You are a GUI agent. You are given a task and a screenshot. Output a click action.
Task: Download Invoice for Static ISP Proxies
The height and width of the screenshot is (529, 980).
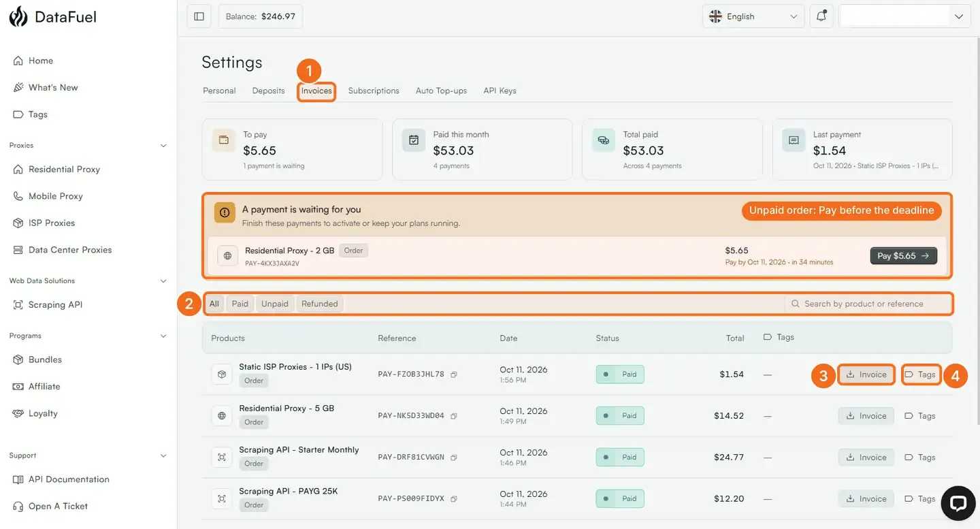[x=866, y=374]
